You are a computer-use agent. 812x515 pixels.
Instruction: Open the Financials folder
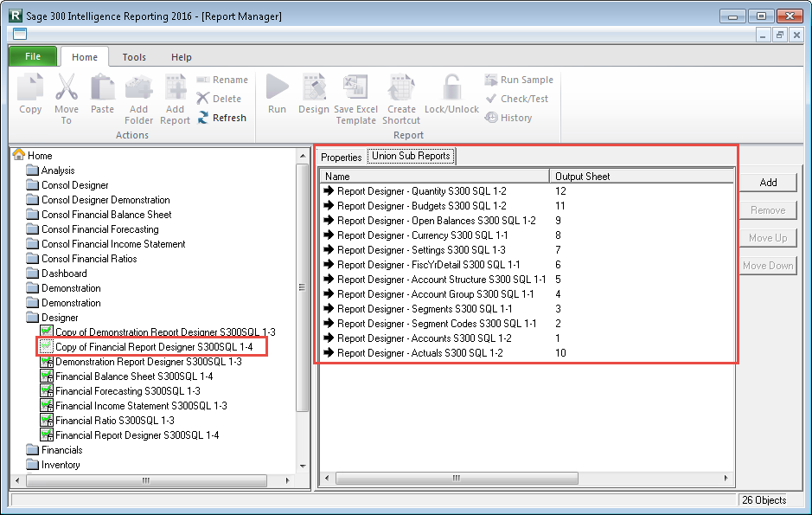(54, 450)
